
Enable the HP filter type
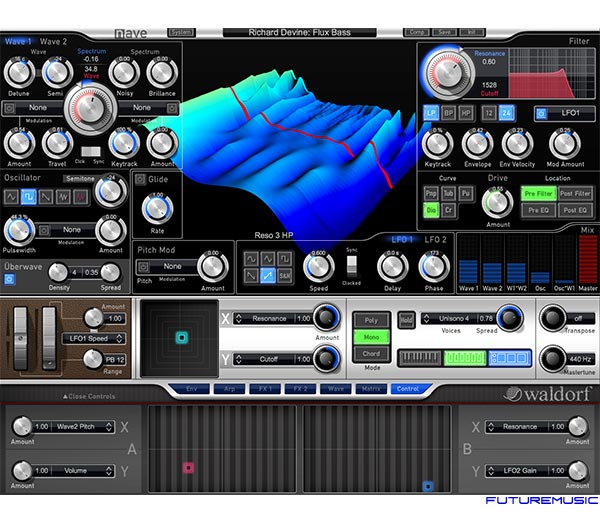(x=465, y=113)
